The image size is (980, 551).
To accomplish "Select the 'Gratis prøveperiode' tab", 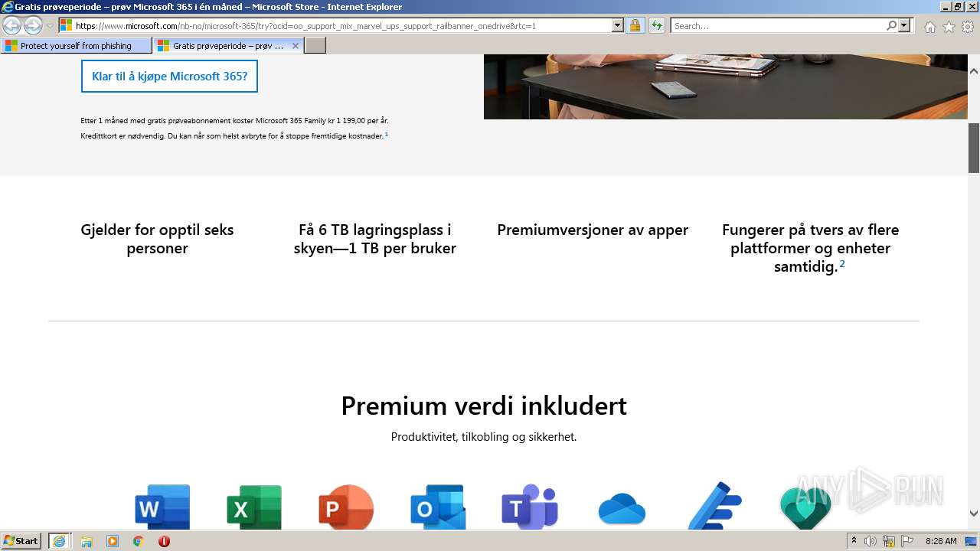I will point(228,46).
